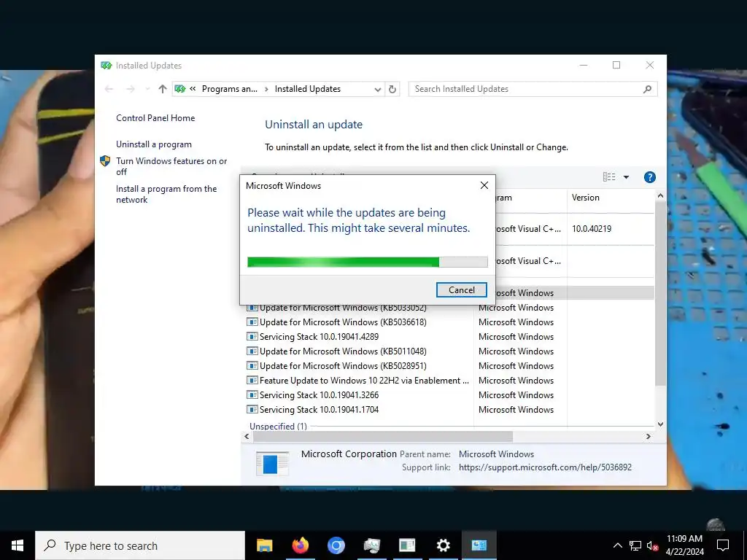747x560 pixels.
Task: Open support link https://support.microsoft.com/help/5036892
Action: [x=545, y=467]
